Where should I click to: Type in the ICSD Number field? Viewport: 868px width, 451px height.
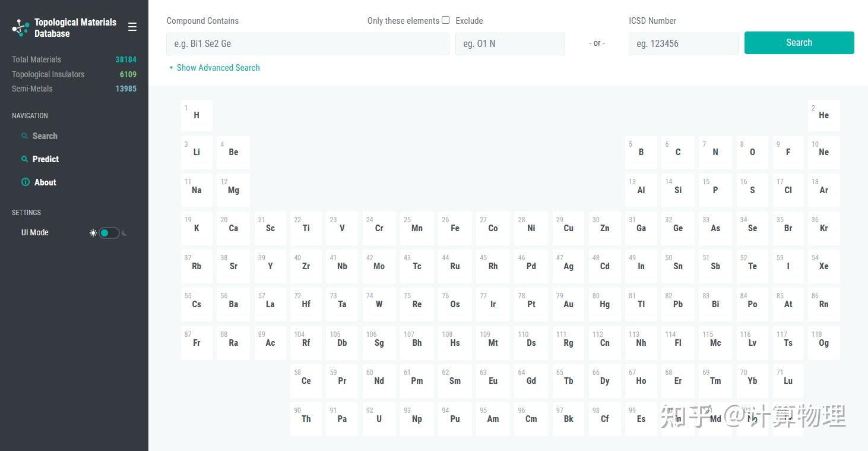click(683, 44)
